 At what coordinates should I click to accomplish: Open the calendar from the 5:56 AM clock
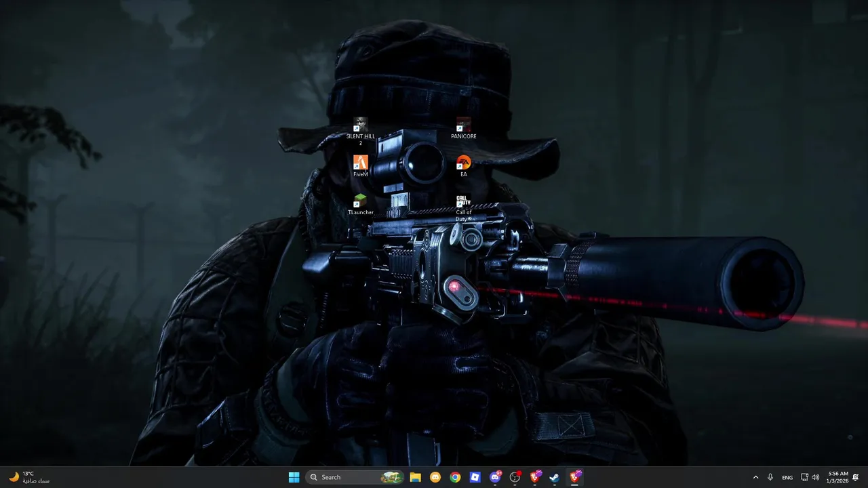click(x=838, y=477)
